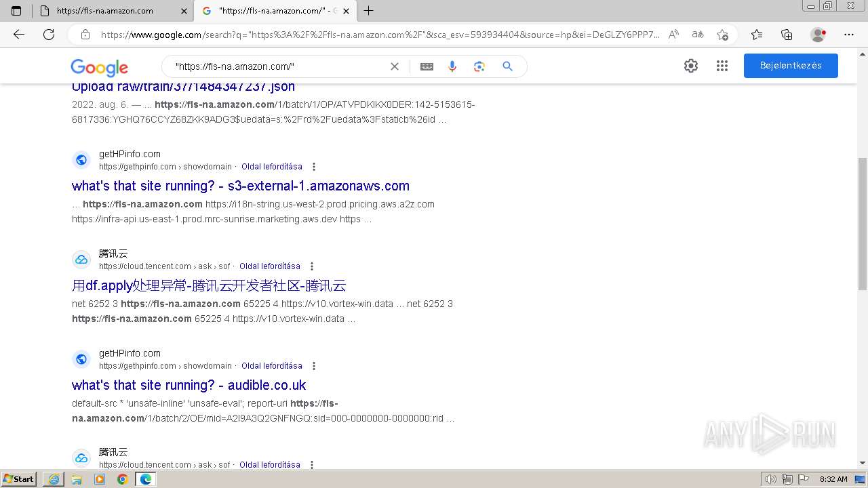Open more options for df.apply result
868x488 pixels.
[312, 266]
